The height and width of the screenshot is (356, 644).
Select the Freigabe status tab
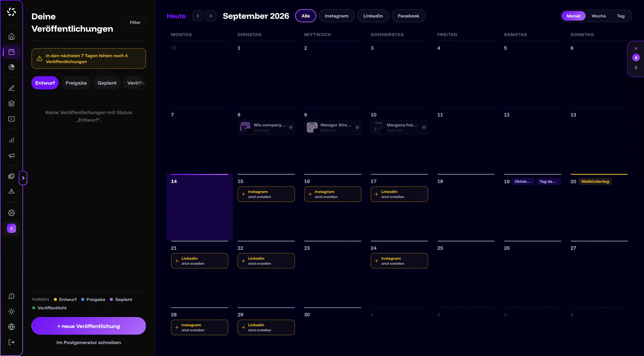[x=76, y=83]
